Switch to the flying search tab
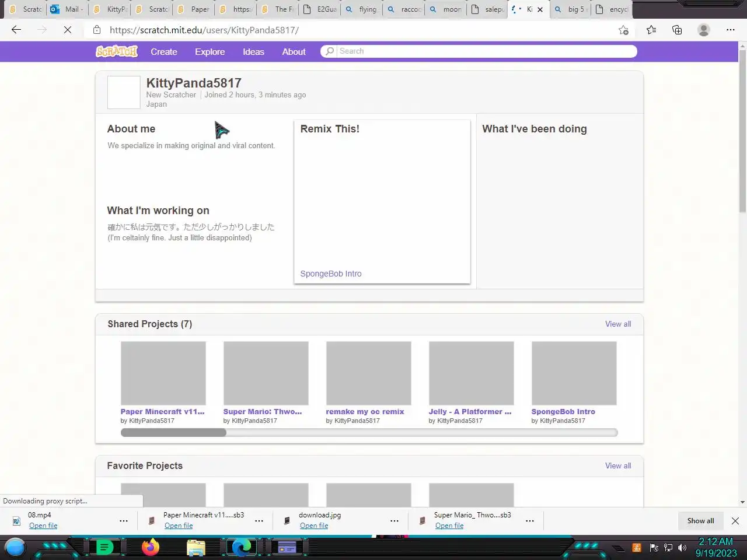This screenshot has width=747, height=560. [x=362, y=9]
